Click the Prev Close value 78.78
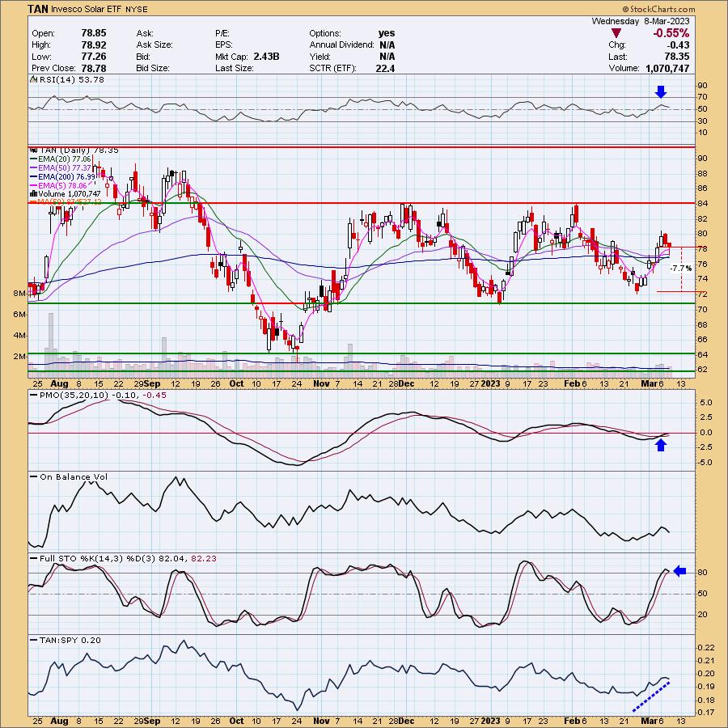This screenshot has height=728, width=728. (94, 68)
